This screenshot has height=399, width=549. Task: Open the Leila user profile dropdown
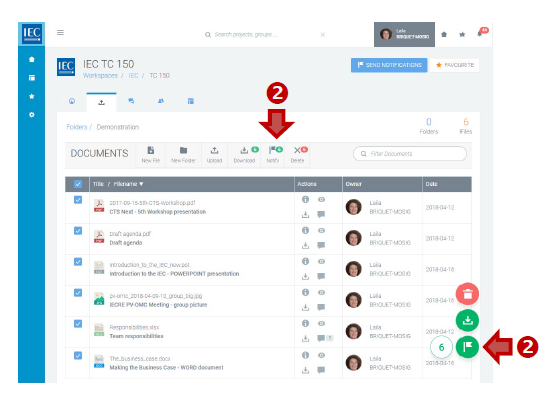(404, 34)
